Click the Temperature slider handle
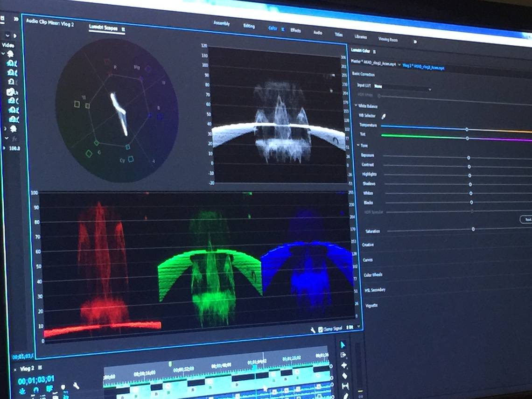The image size is (532, 399). coord(467,130)
